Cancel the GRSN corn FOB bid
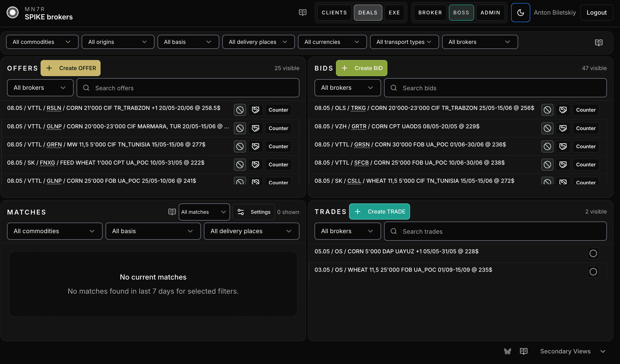 (x=547, y=146)
